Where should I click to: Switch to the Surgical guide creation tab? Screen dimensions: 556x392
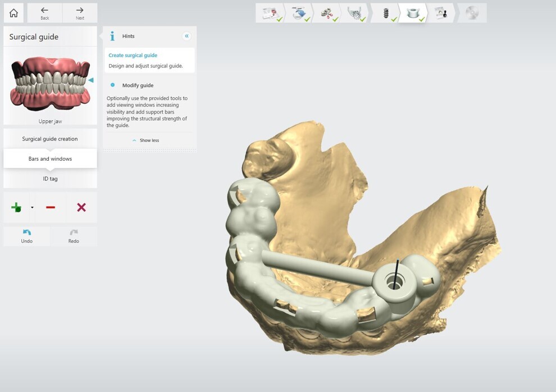[50, 138]
